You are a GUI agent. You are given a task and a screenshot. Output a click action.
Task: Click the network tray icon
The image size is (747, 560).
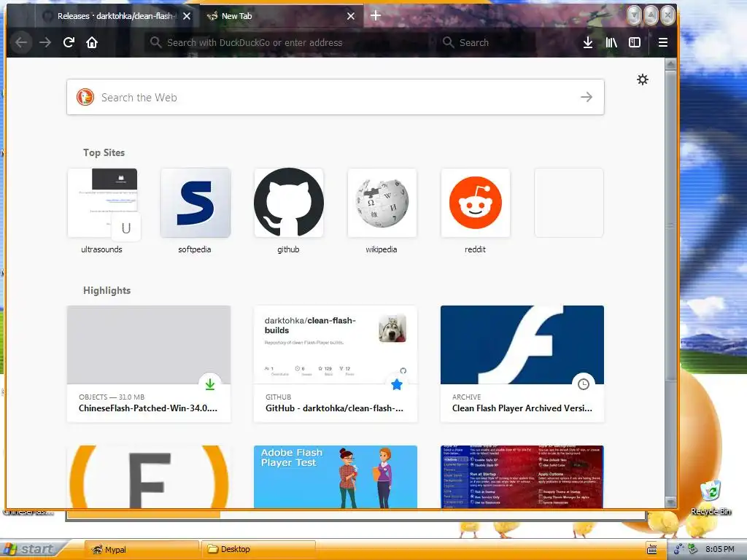[x=679, y=549]
